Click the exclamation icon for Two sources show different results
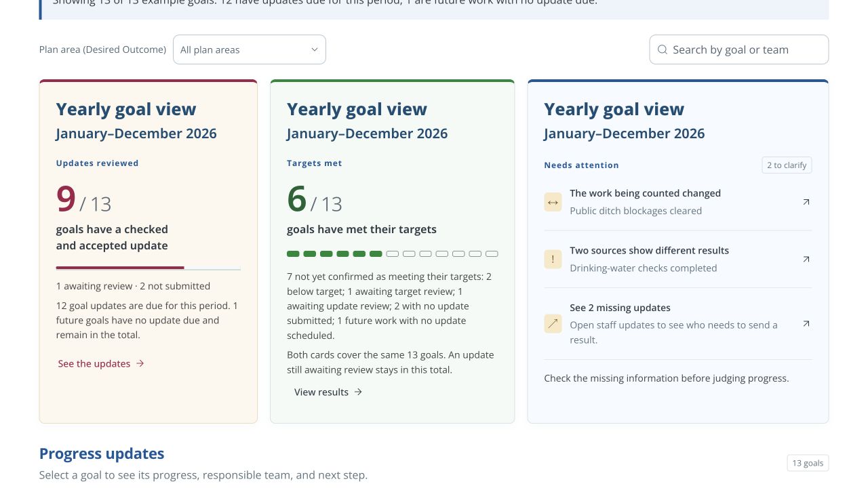This screenshot has width=868, height=488. 553,259
